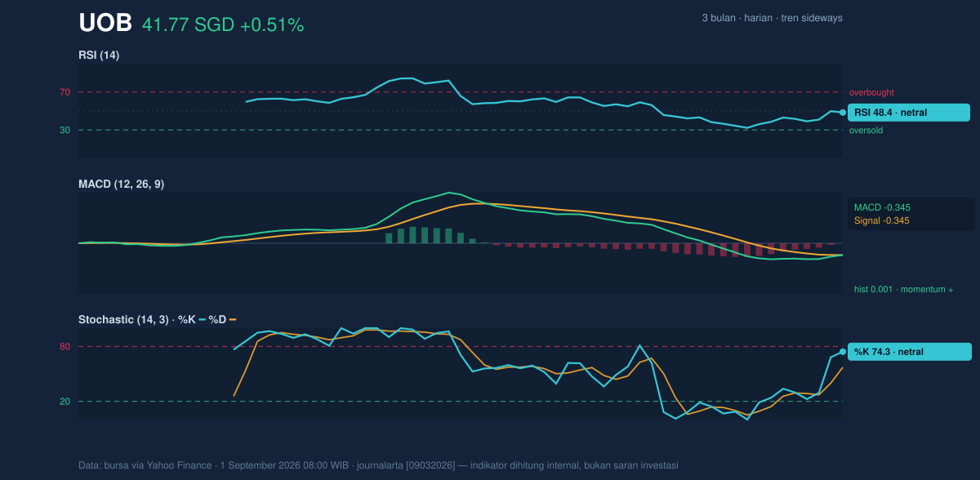
Task: Click the %D orange legend swatch
Action: tap(233, 319)
